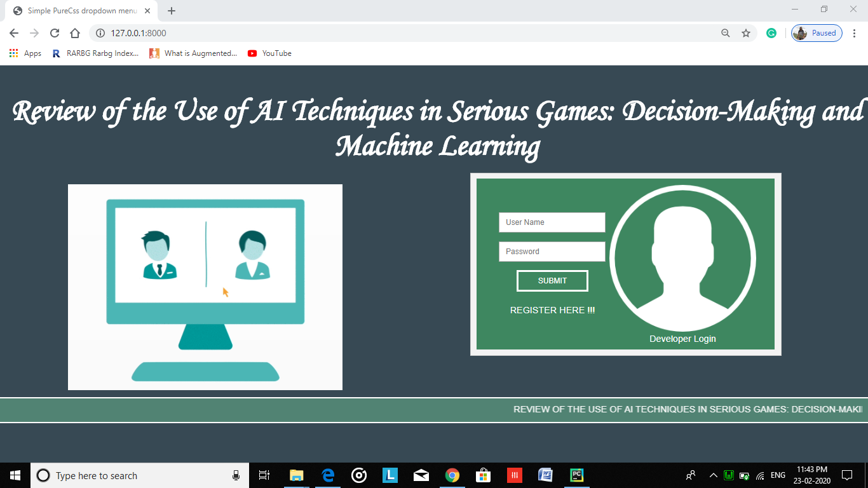This screenshot has height=488, width=868.
Task: Click the Type here to search box
Action: [x=139, y=475]
